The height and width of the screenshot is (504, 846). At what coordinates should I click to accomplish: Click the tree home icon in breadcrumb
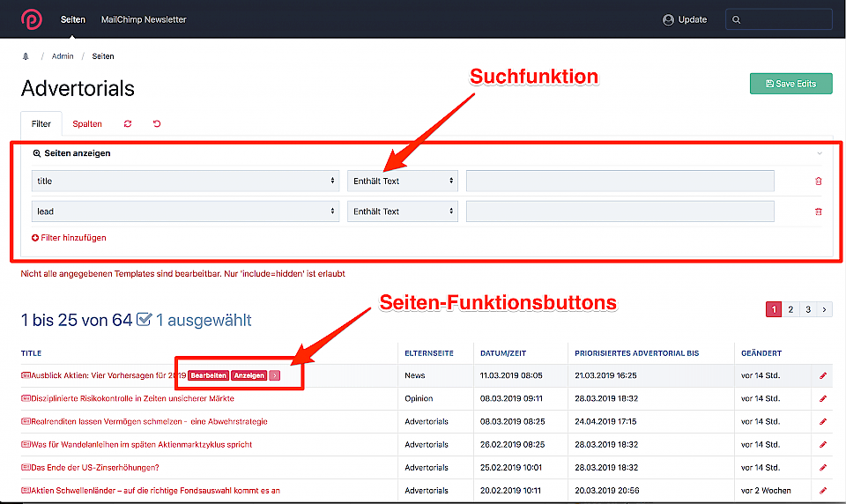[26, 56]
